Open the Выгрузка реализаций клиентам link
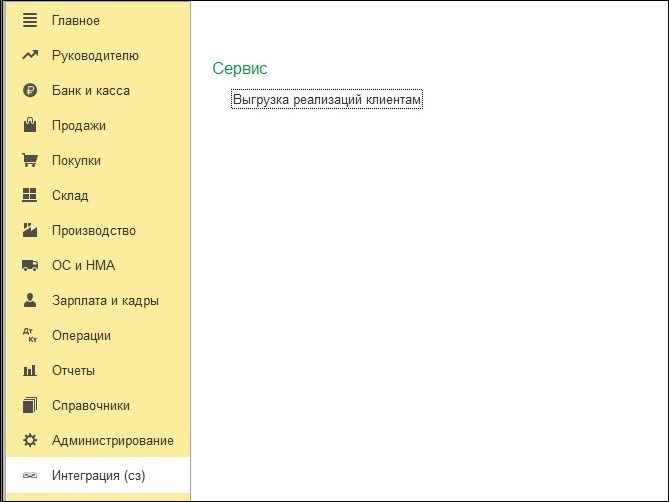 pos(327,101)
